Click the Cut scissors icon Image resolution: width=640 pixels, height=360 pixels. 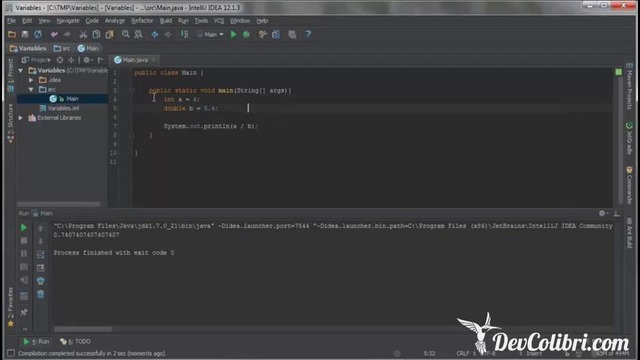click(83, 35)
